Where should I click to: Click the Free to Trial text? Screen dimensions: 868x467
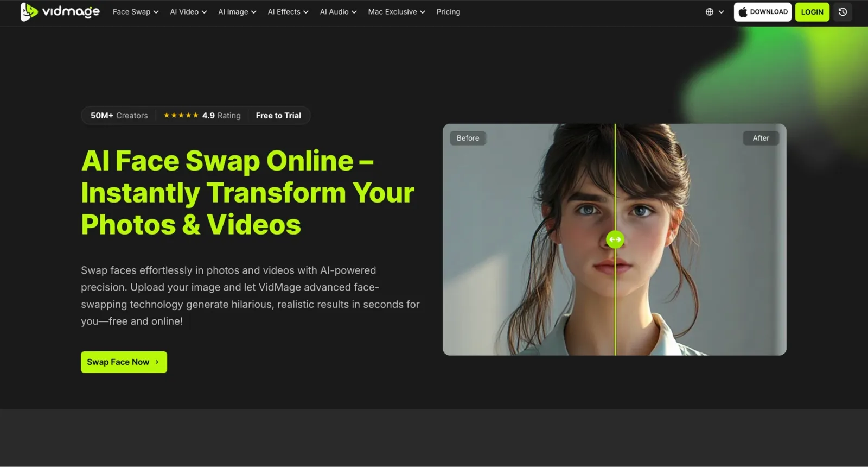point(278,116)
